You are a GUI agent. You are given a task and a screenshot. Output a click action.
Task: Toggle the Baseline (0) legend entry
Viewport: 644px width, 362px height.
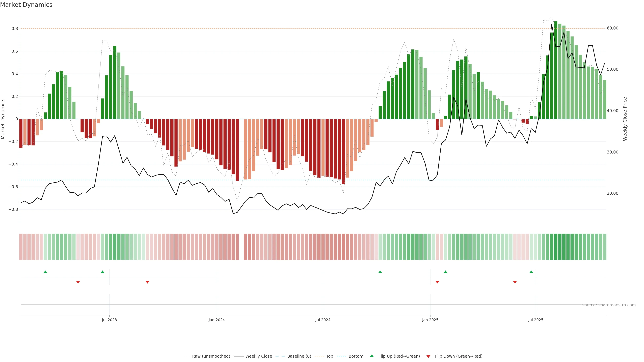299,356
